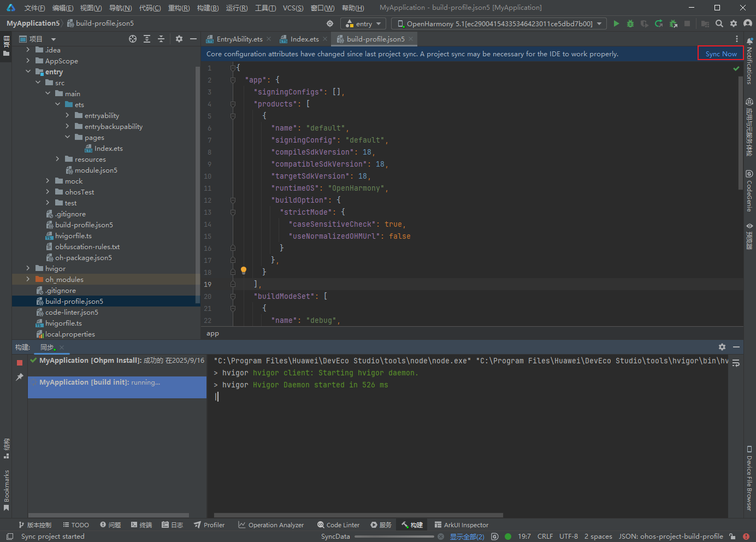Open the Profiler tool window
Screen dimensions: 756x542
click(x=209, y=525)
